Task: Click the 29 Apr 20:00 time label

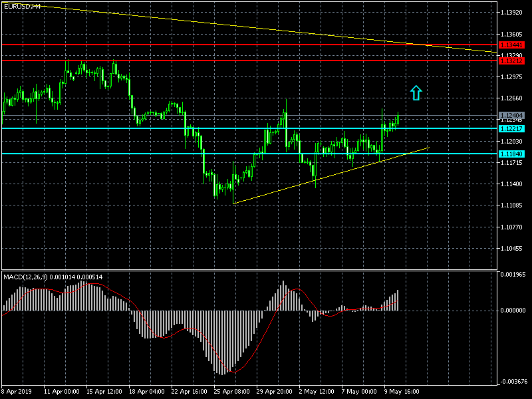Action: 274,391
